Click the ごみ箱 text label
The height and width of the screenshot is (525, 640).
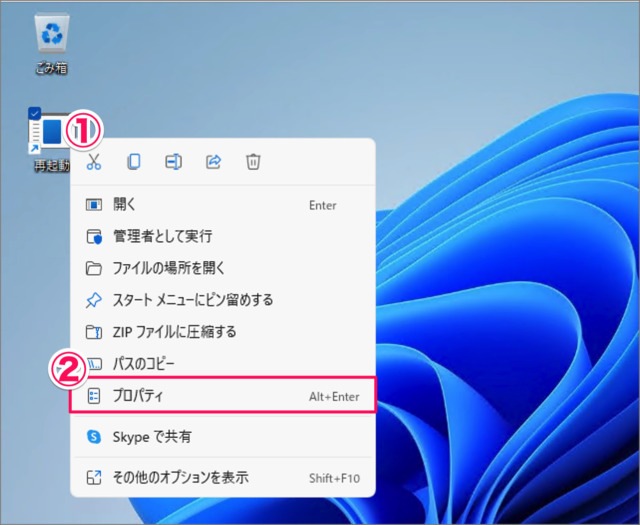(x=49, y=68)
